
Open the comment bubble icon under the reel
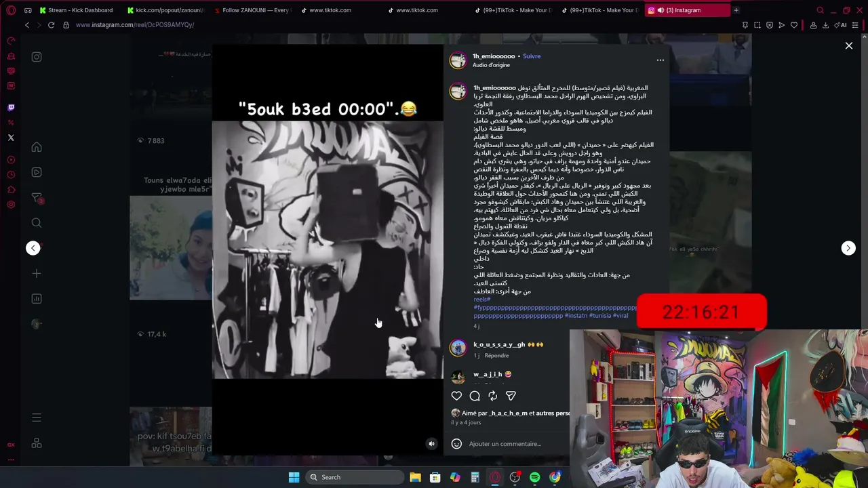point(475,396)
